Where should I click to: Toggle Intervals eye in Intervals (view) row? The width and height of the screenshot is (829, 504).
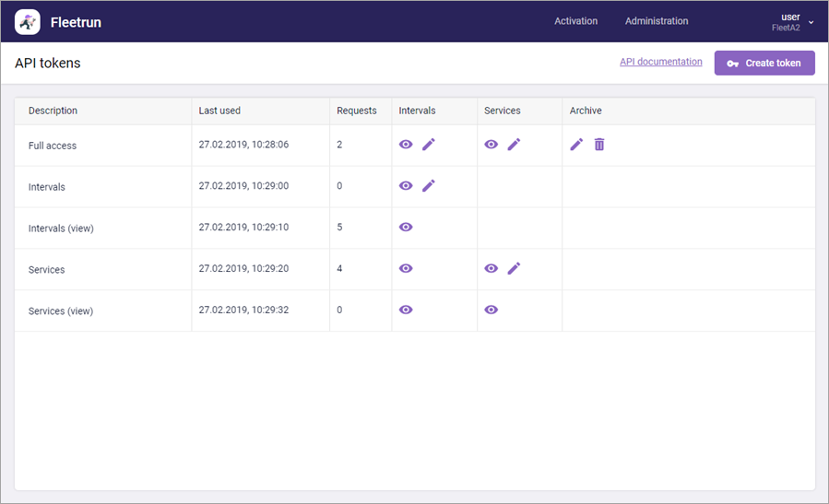(x=406, y=227)
